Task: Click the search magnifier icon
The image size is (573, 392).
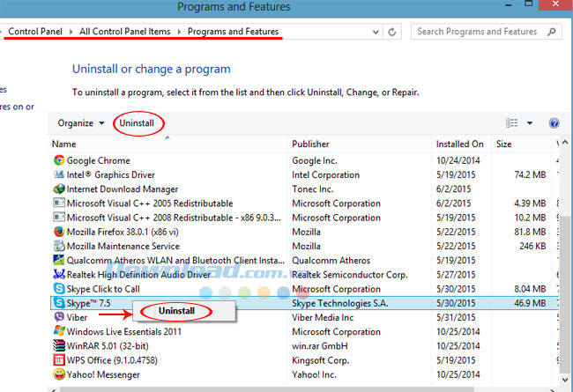Action: tap(551, 32)
